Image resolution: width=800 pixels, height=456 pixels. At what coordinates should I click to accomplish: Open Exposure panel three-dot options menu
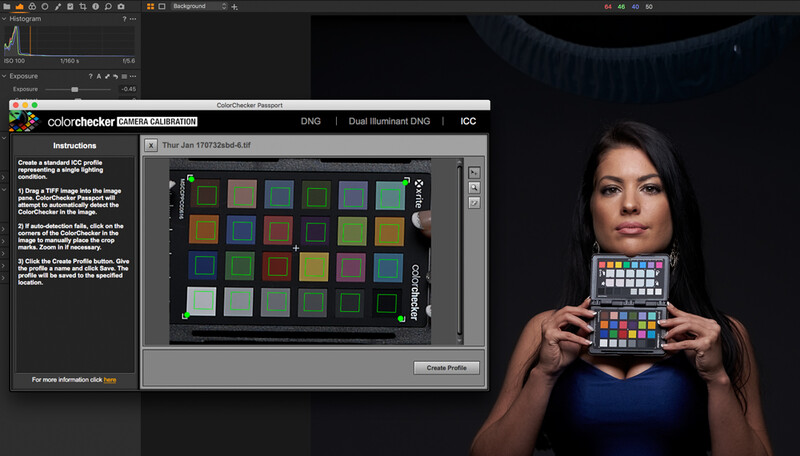pos(133,77)
